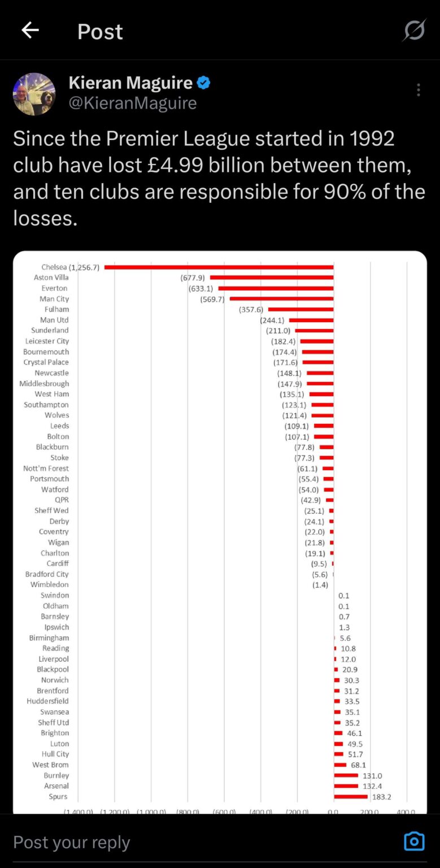Open the club losses chart image fullscreen
This screenshot has width=440, height=868.
click(x=220, y=531)
